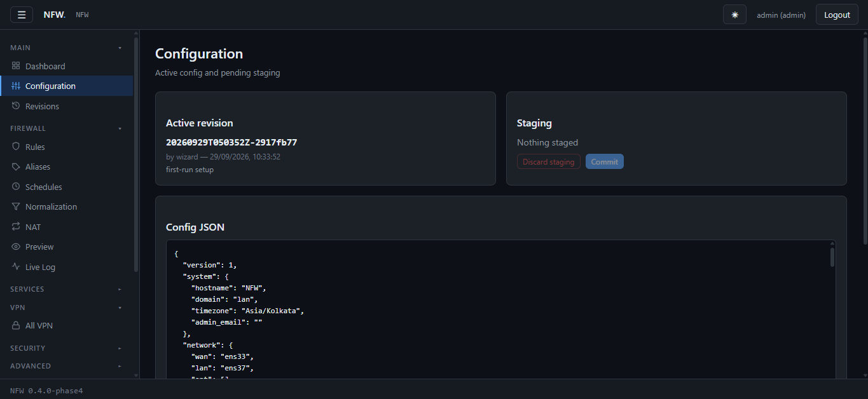Viewport: 868px width, 399px height.
Task: Collapse the VPN sidebar section
Action: [x=66, y=308]
